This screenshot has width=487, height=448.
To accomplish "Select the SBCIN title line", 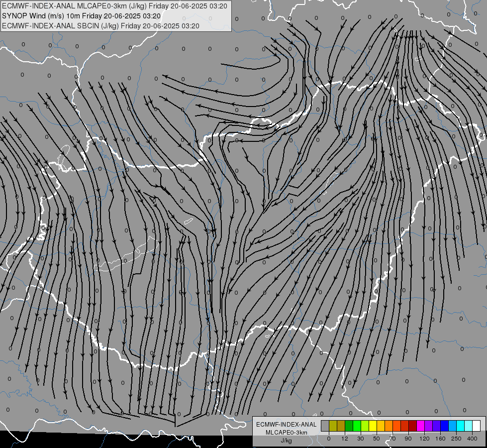I will click(100, 26).
